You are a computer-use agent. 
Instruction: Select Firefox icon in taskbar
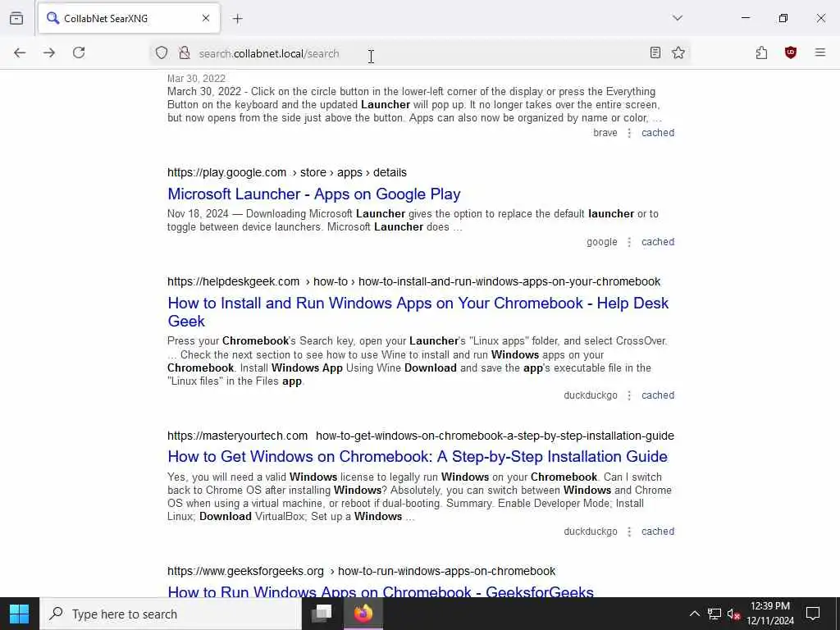coord(363,614)
